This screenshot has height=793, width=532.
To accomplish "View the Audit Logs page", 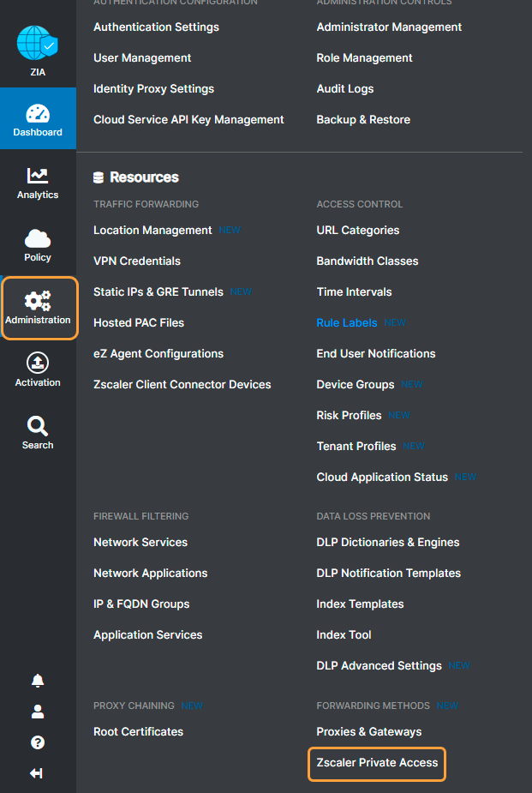I will 345,88.
